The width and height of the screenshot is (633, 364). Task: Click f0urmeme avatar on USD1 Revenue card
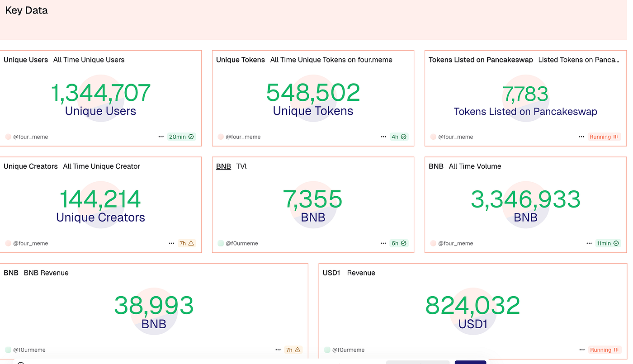pyautogui.click(x=327, y=350)
